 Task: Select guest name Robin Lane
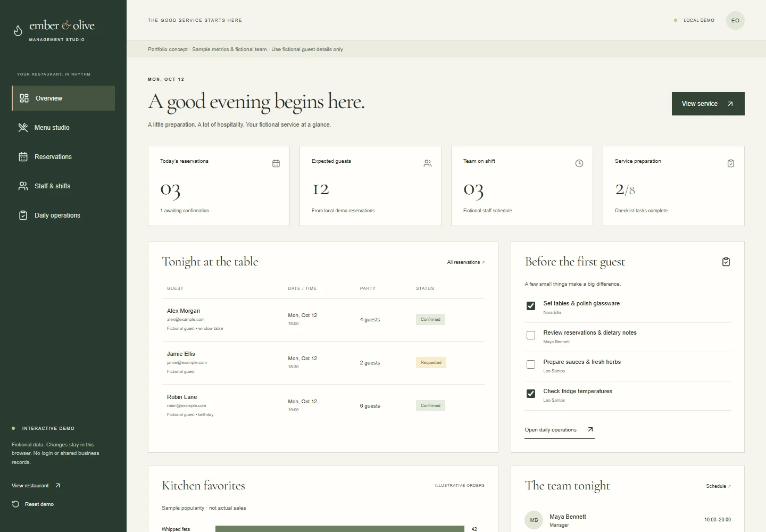pyautogui.click(x=182, y=397)
